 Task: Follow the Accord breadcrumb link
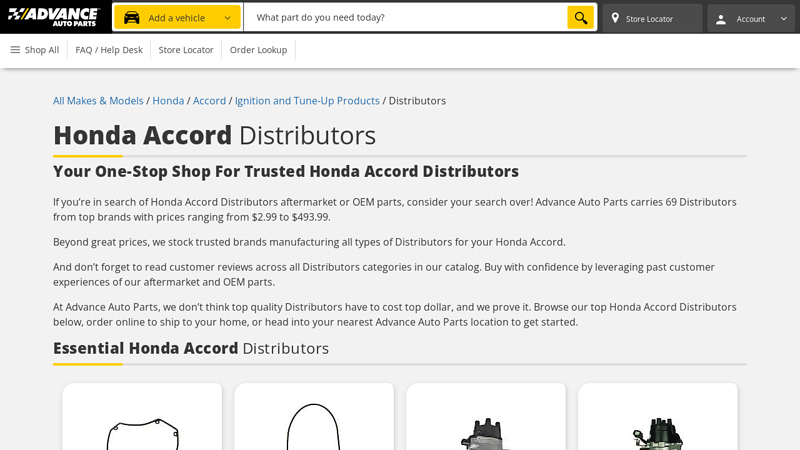tap(209, 101)
